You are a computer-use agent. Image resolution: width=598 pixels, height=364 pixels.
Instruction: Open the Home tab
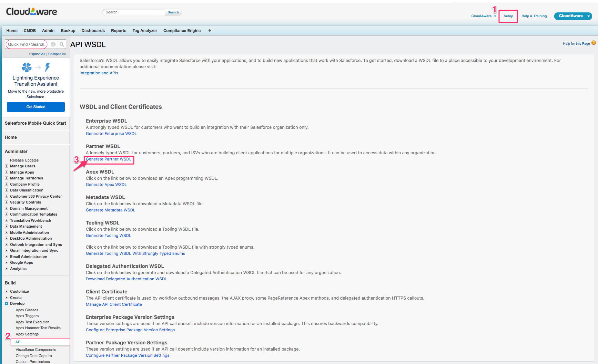12,31
